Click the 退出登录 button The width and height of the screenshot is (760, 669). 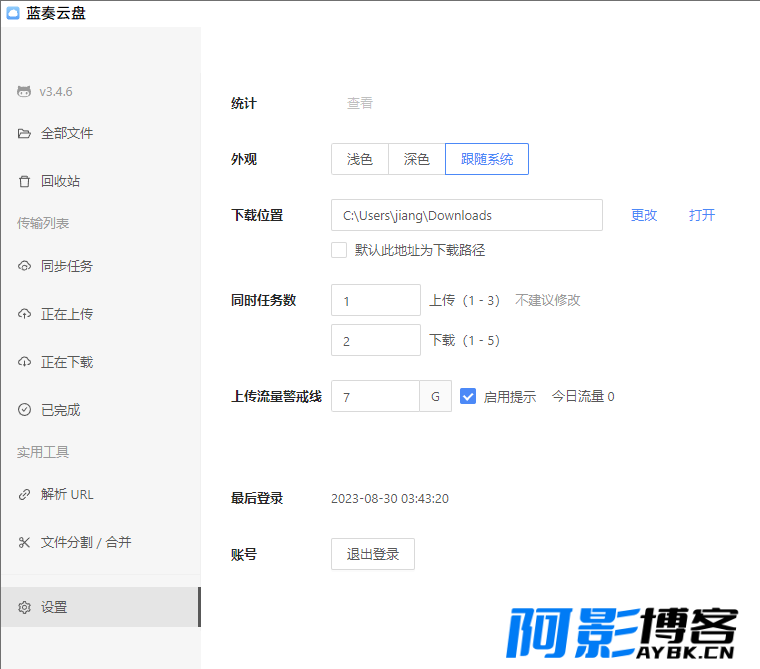pos(373,554)
